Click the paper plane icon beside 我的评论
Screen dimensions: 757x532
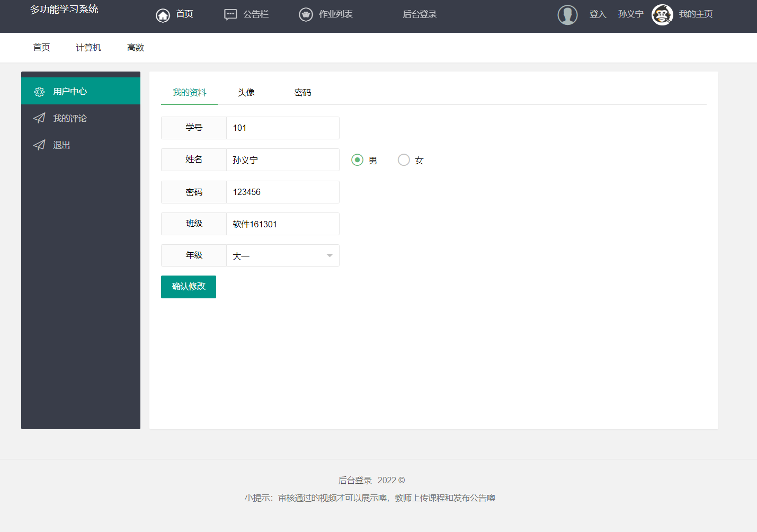coord(39,118)
